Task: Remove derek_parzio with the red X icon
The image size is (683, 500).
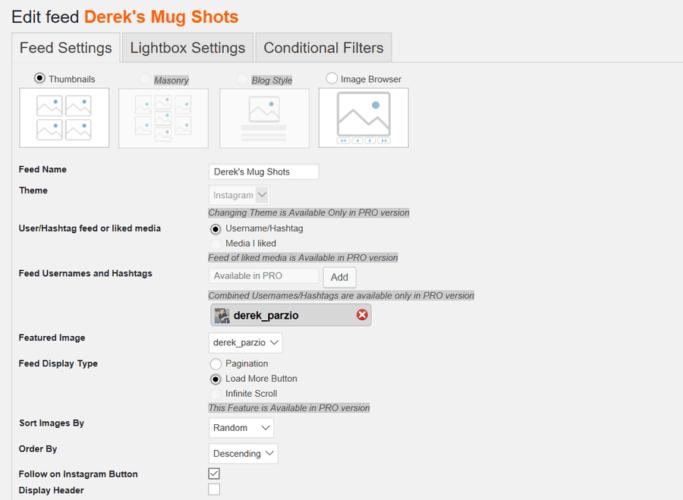Action: [362, 315]
